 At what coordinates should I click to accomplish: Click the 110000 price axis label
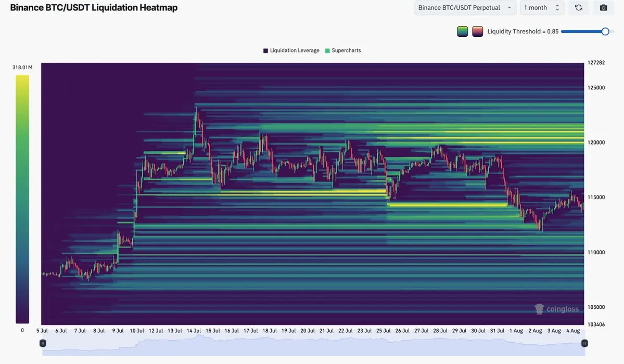[596, 252]
